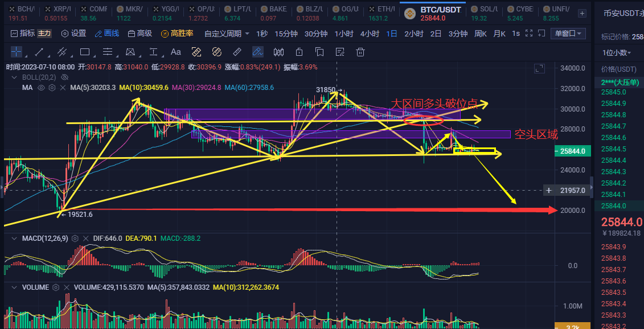Hide the MA indicator with eye icon
The image size is (644, 329).
point(41,88)
